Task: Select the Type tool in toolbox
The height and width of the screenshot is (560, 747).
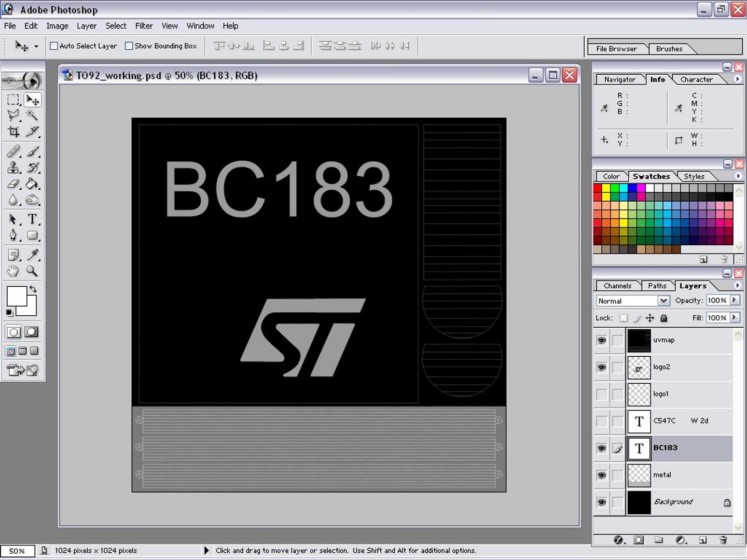Action: point(32,219)
